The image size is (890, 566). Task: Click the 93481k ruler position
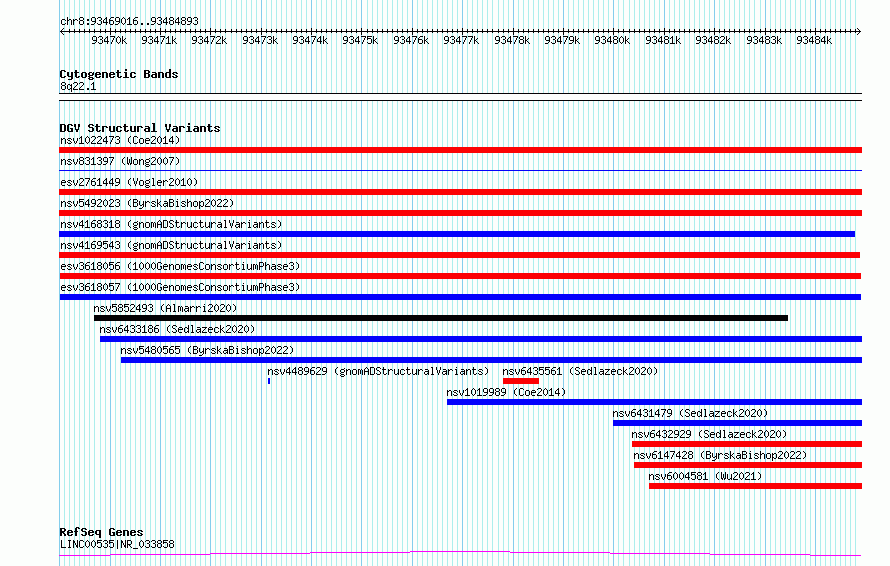click(663, 40)
